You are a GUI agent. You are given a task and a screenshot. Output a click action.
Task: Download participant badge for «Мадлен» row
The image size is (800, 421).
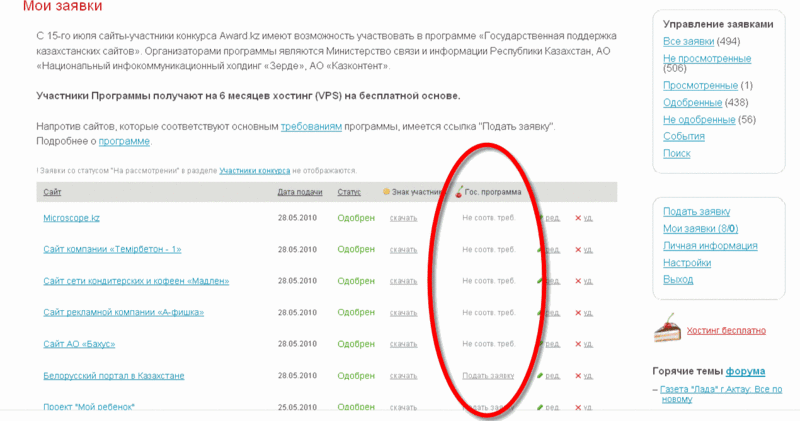click(x=404, y=281)
